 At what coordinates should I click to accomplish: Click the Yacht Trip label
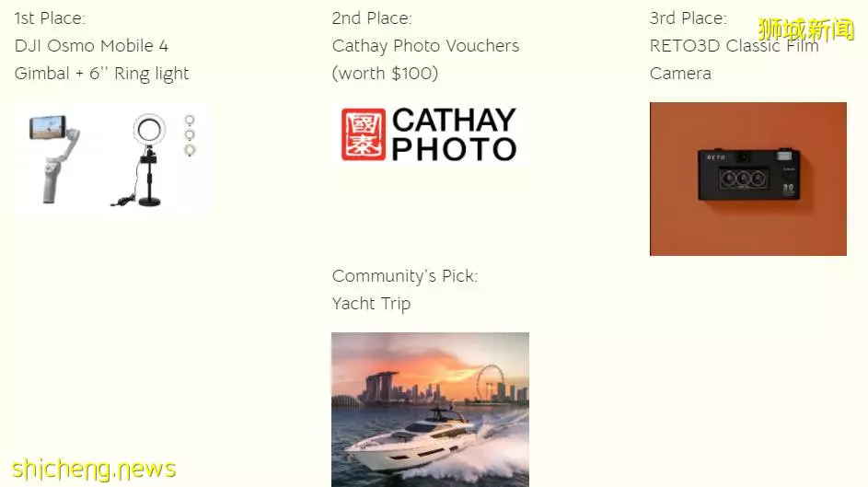(x=372, y=303)
